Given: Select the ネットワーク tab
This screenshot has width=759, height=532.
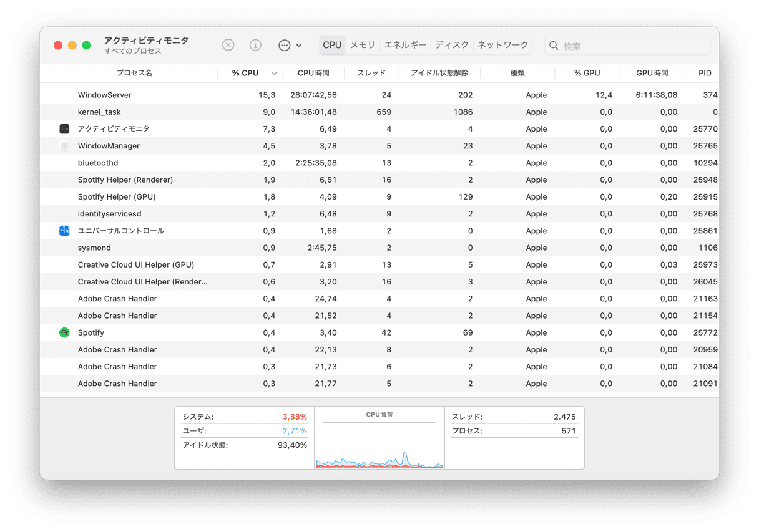Looking at the screenshot, I should (503, 45).
